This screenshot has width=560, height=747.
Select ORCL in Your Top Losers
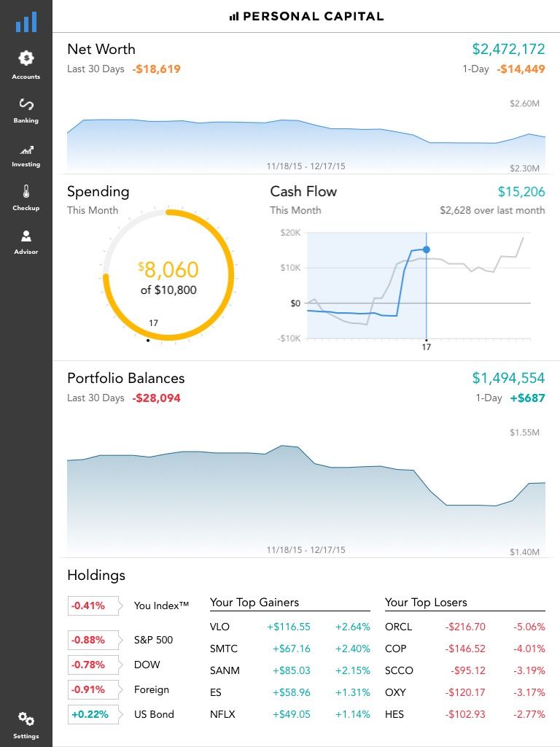(398, 627)
